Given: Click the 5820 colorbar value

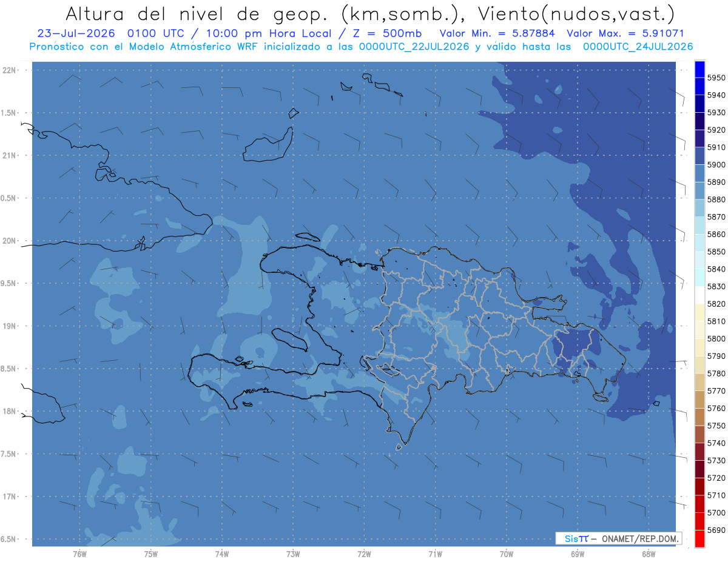Looking at the screenshot, I should 716,304.
